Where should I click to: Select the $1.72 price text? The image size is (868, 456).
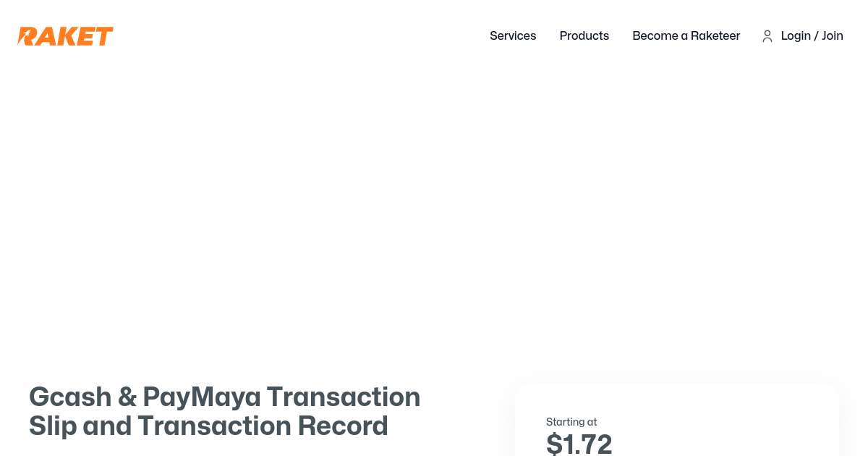click(x=579, y=444)
